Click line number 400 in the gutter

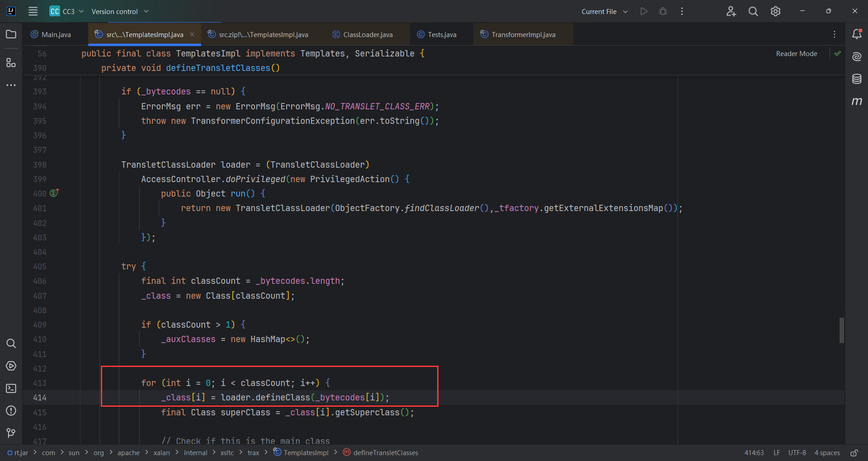[x=40, y=193]
